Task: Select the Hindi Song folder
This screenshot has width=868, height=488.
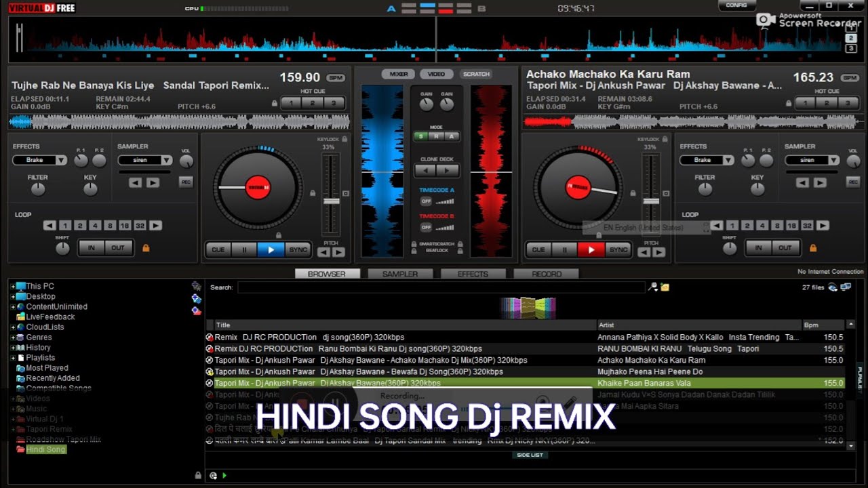Action: [x=45, y=449]
